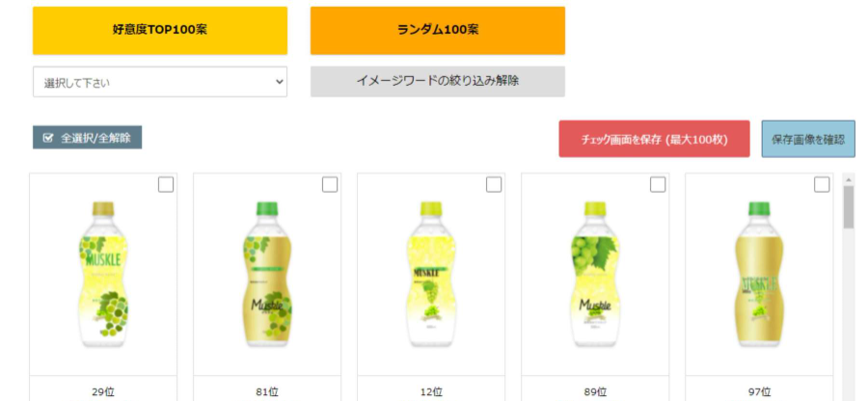Click the scrollbar up arrow

(x=849, y=179)
